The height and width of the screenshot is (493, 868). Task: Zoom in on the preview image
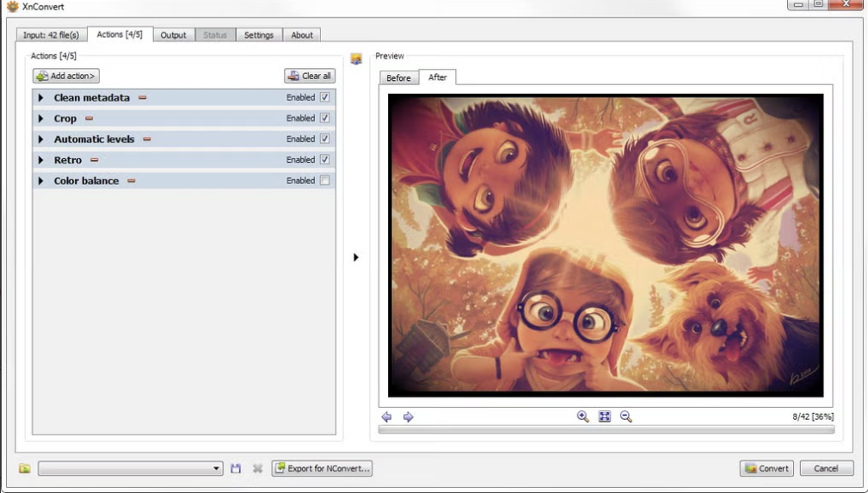tap(582, 416)
